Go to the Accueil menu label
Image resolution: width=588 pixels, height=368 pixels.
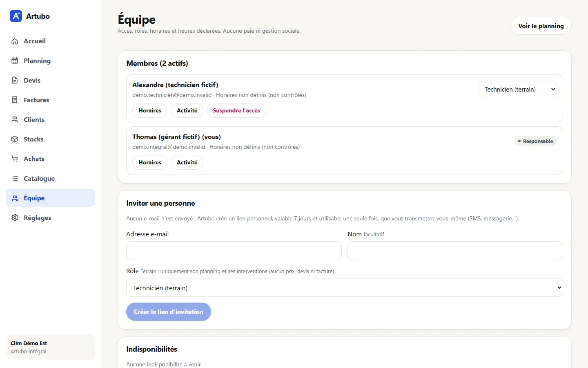[x=35, y=41]
